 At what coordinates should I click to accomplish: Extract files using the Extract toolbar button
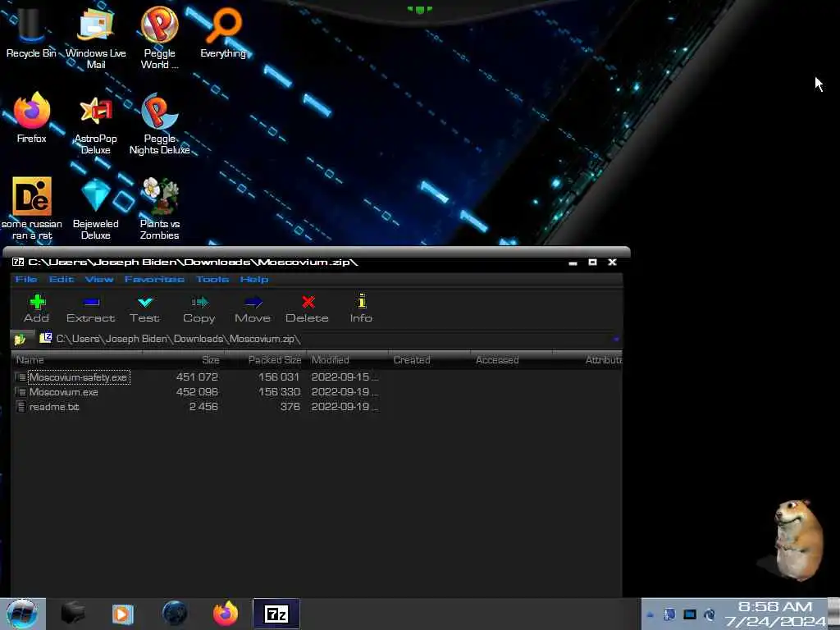coord(90,308)
